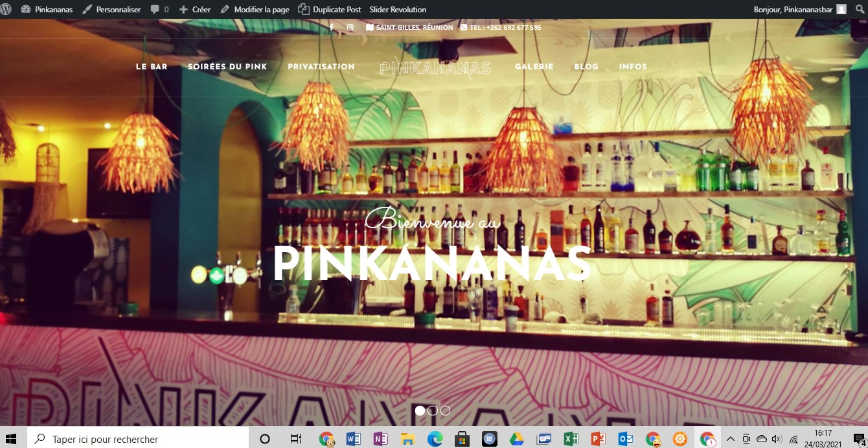Viewport: 868px width, 448px height.
Task: Select the first slider bullet
Action: pyautogui.click(x=420, y=410)
